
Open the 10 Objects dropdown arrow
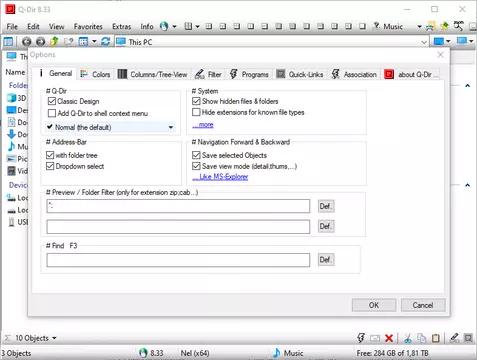click(54, 338)
